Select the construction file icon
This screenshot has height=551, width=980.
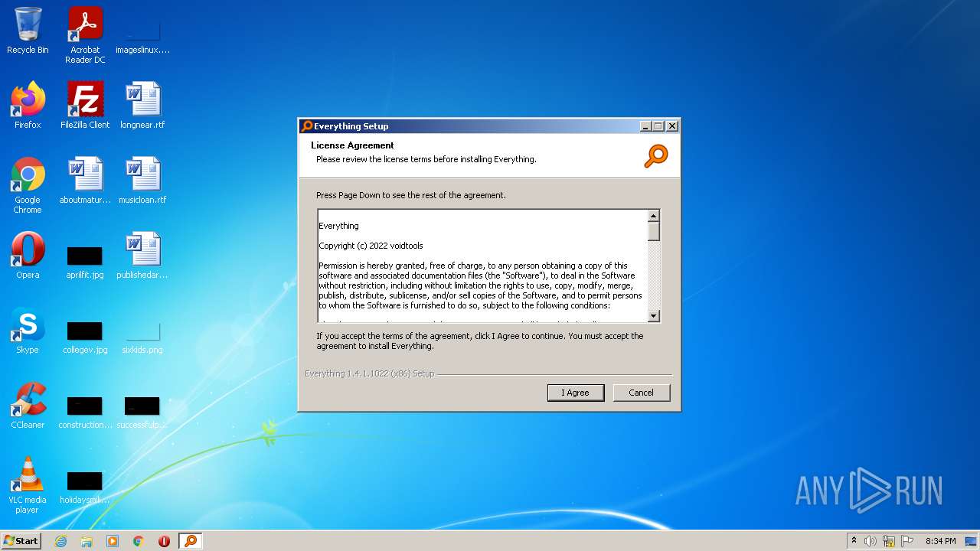click(x=85, y=411)
